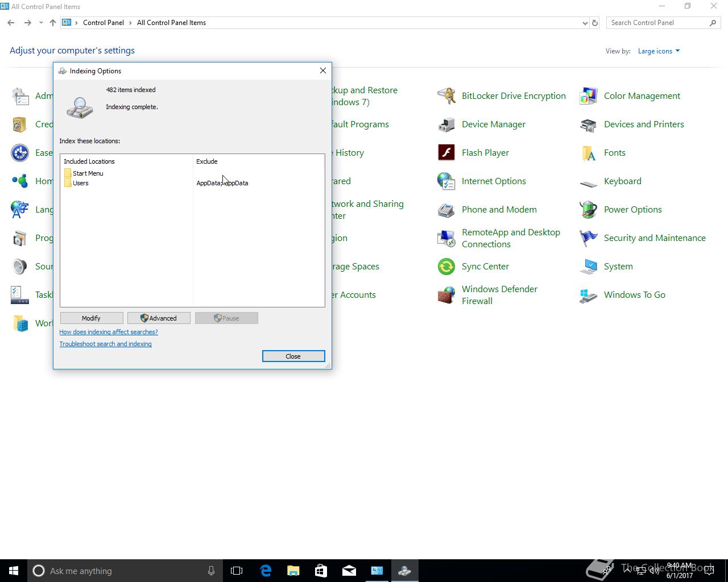Expand the View by Large icons dropdown
Image resolution: width=728 pixels, height=582 pixels.
pyautogui.click(x=659, y=51)
